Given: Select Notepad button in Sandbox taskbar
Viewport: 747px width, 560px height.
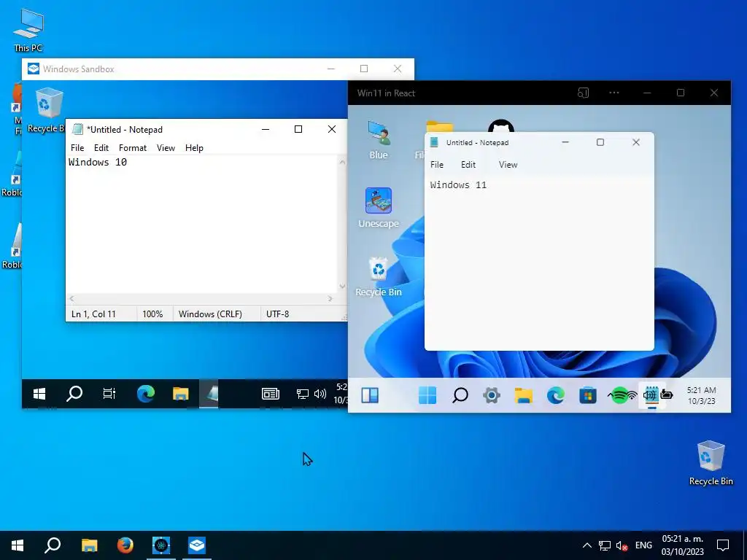Looking at the screenshot, I should [x=209, y=393].
